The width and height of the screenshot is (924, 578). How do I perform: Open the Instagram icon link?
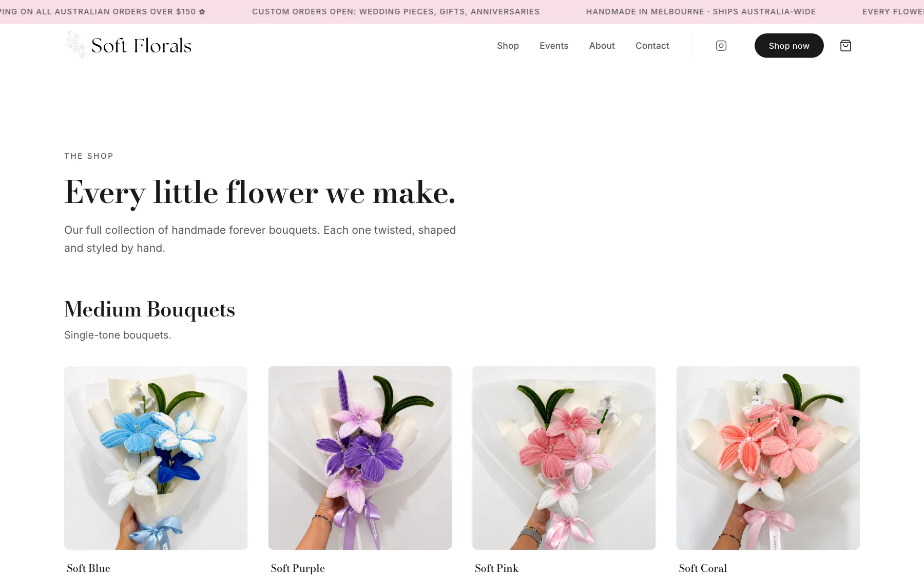(721, 46)
